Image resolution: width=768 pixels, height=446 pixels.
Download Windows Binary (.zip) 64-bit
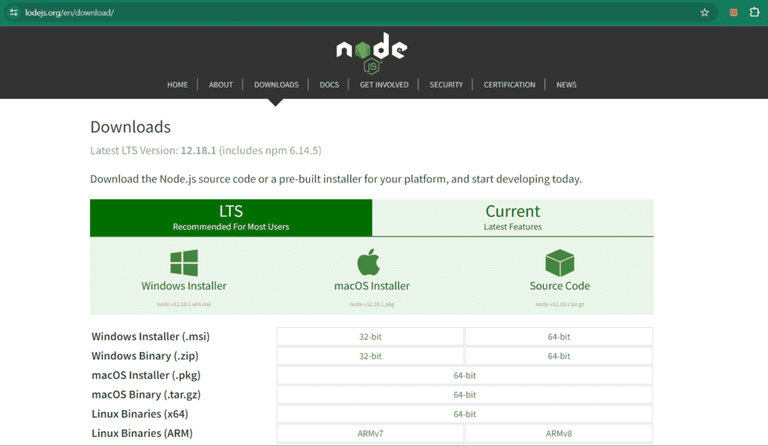coord(559,356)
